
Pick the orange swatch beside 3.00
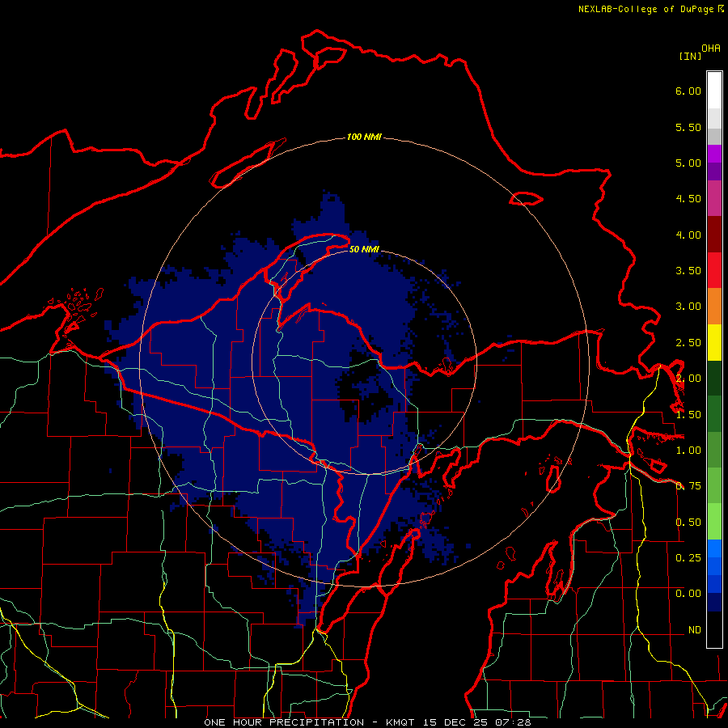(x=714, y=307)
